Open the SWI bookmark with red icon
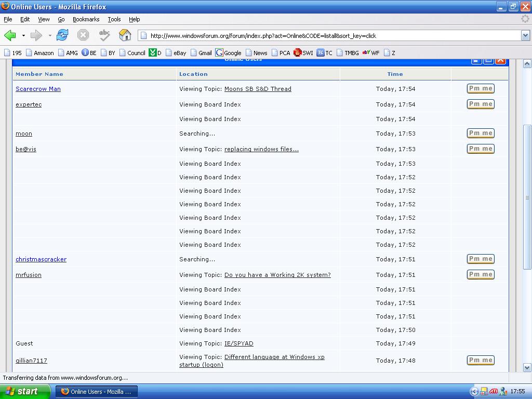The image size is (532, 399). point(303,53)
